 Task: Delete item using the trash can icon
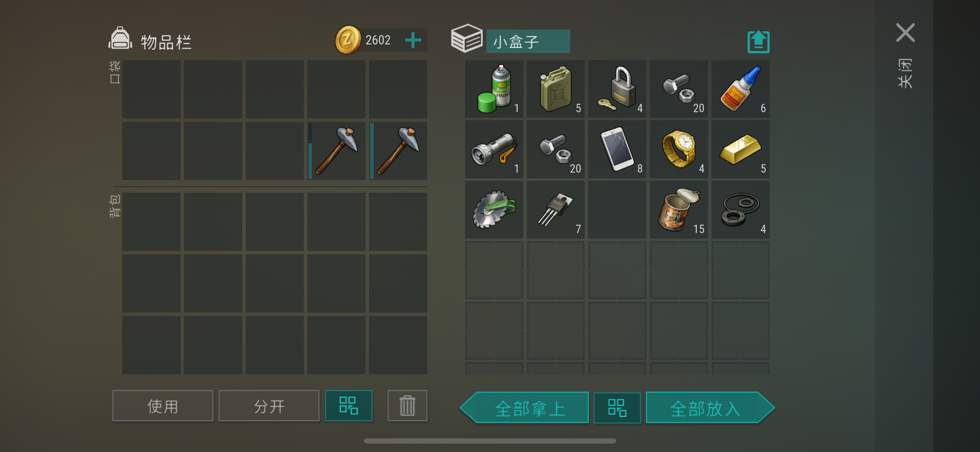pyautogui.click(x=407, y=406)
